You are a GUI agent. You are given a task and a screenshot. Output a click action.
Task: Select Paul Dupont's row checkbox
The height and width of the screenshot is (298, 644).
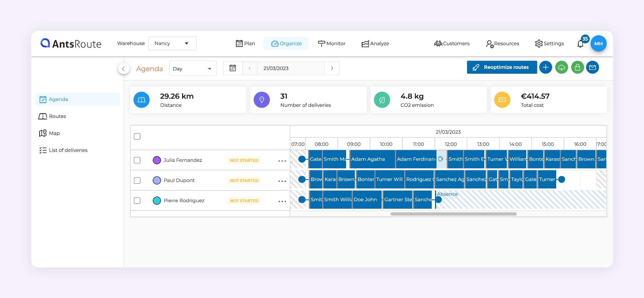click(x=137, y=180)
